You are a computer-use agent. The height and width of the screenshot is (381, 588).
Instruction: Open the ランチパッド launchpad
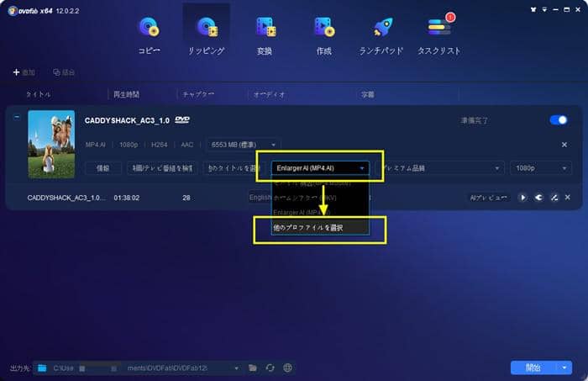381,35
